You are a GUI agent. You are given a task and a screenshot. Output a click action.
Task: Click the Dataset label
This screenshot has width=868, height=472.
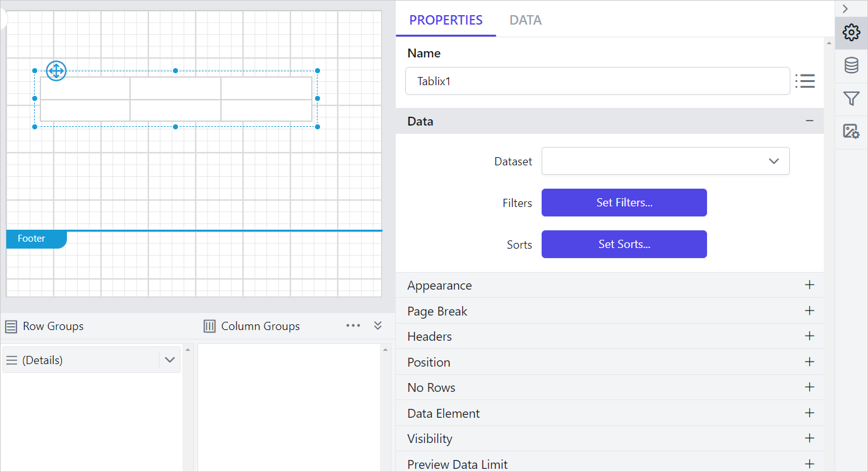[x=513, y=162]
